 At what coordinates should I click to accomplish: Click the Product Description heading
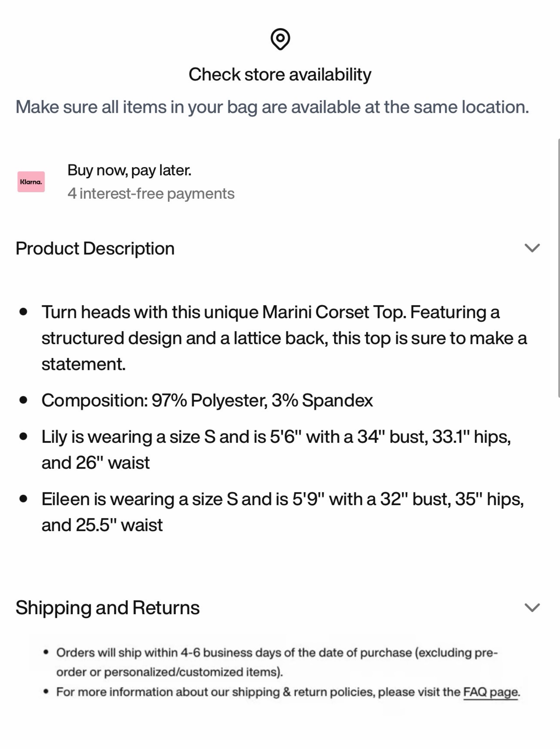(x=95, y=249)
